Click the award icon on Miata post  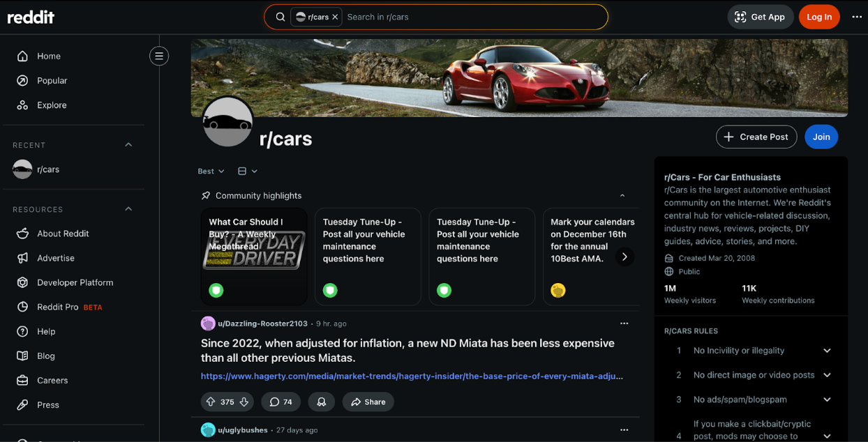click(322, 402)
